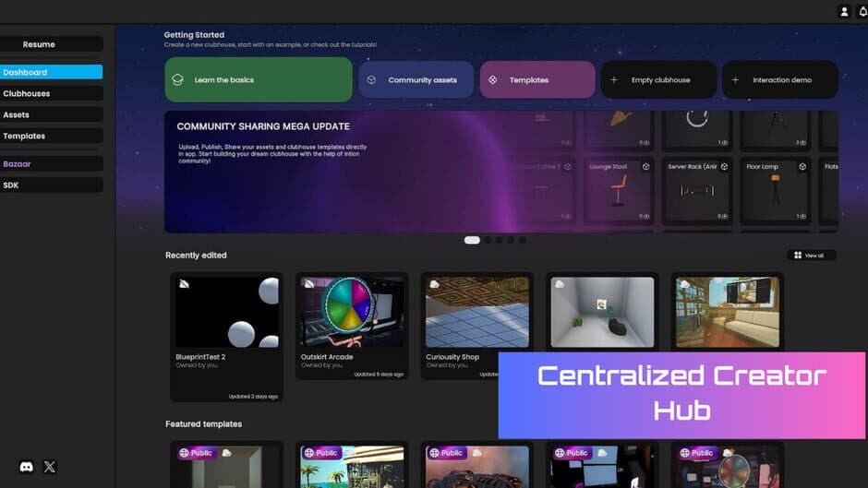Click the cube icon beside Server Rack
868x488 pixels.
[x=725, y=167]
